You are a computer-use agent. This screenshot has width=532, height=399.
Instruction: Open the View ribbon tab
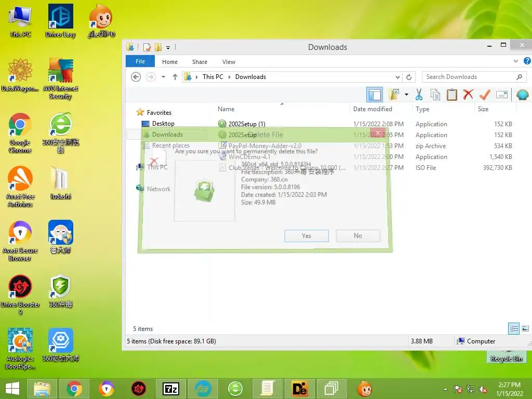(x=229, y=62)
